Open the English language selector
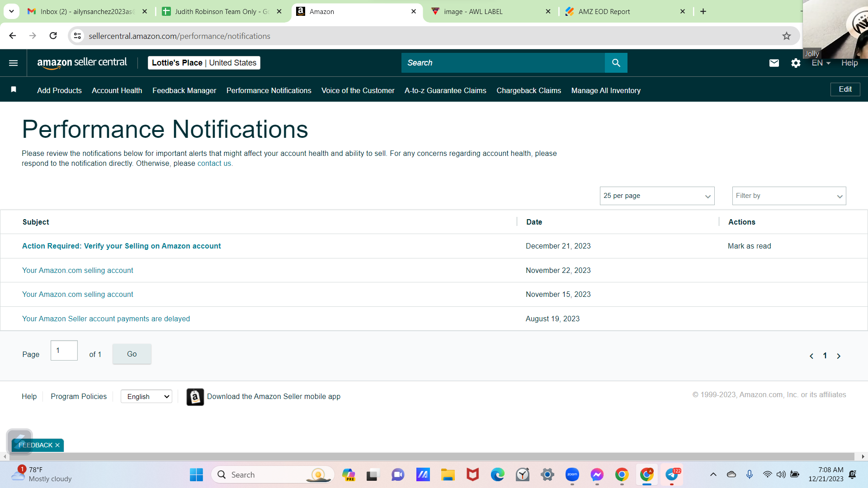Screen dimensions: 868x488 [146, 396]
